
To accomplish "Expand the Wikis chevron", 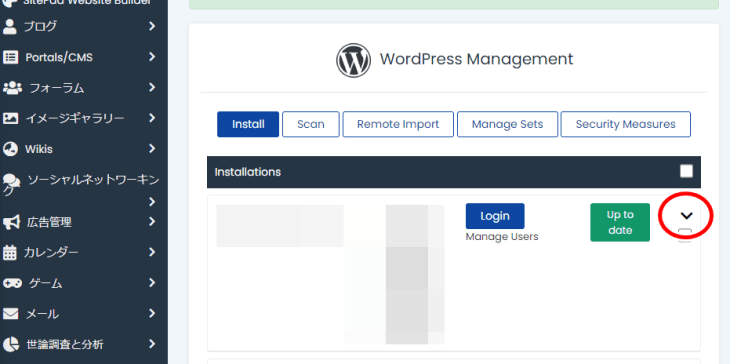I will (152, 148).
